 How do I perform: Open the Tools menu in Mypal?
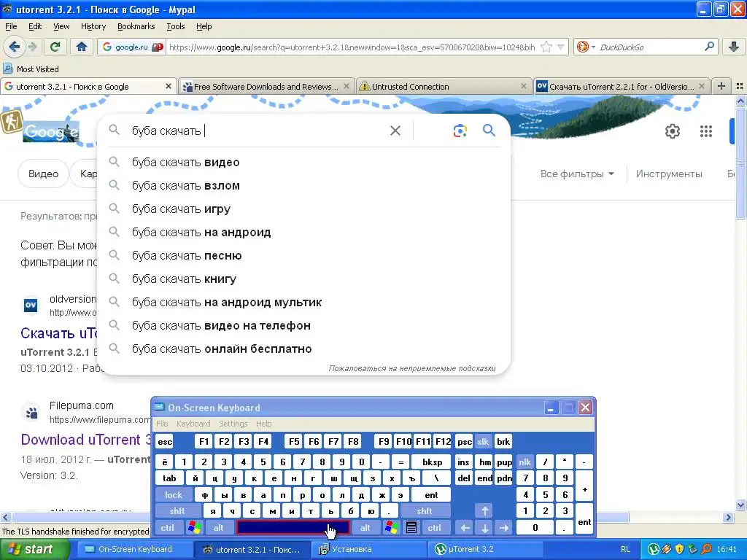175,26
